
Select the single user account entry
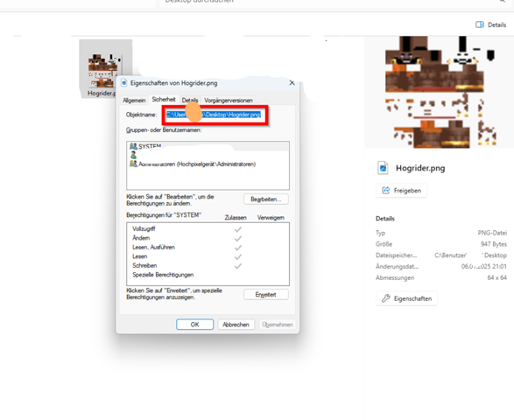click(x=133, y=155)
